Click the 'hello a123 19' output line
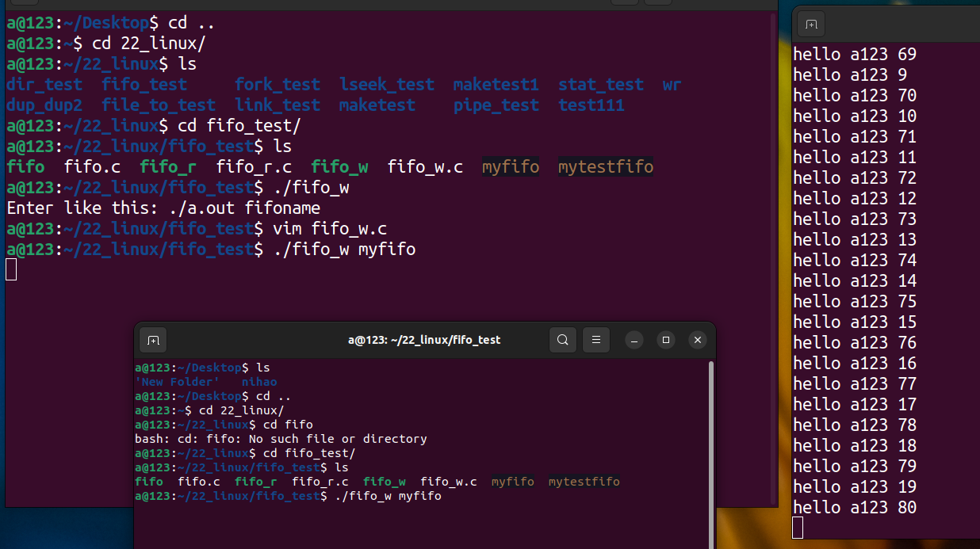The height and width of the screenshot is (549, 980). coord(855,487)
